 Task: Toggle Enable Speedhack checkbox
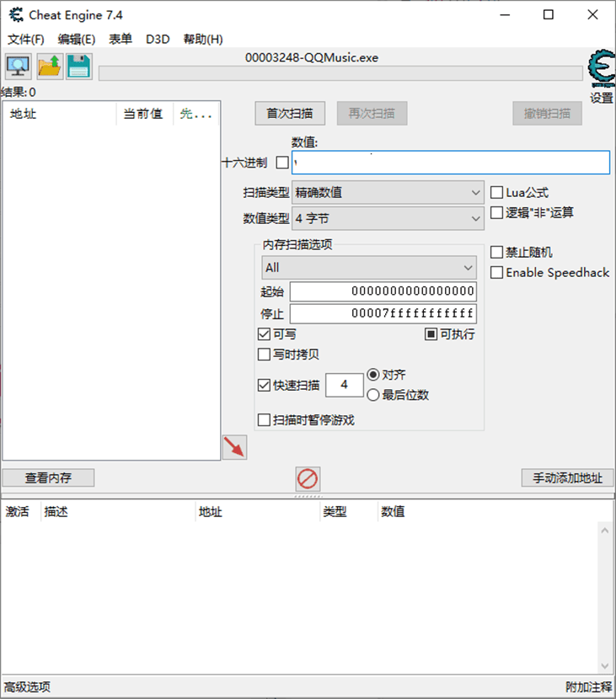496,272
